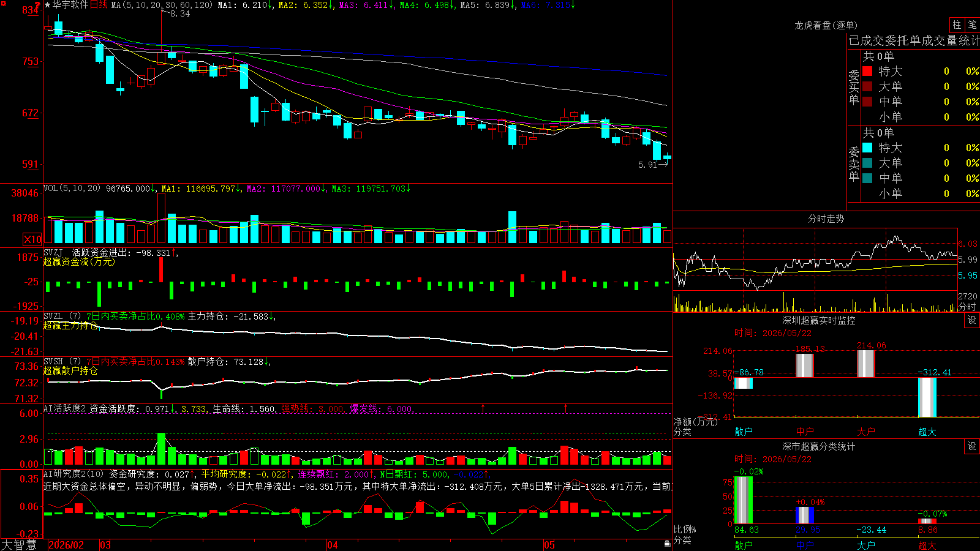Click the SVSH (7) indicator name
Viewport: 980px width, 551px height.
coord(62,362)
